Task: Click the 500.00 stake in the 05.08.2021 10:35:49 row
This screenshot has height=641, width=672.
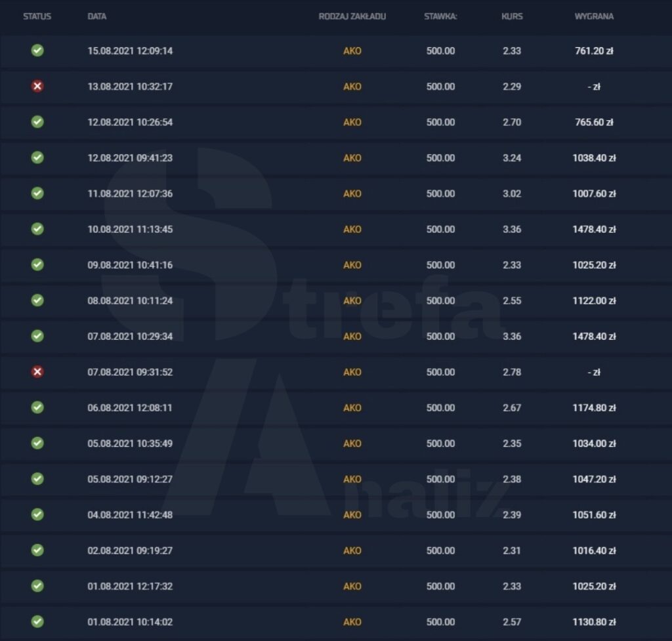Action: [440, 444]
